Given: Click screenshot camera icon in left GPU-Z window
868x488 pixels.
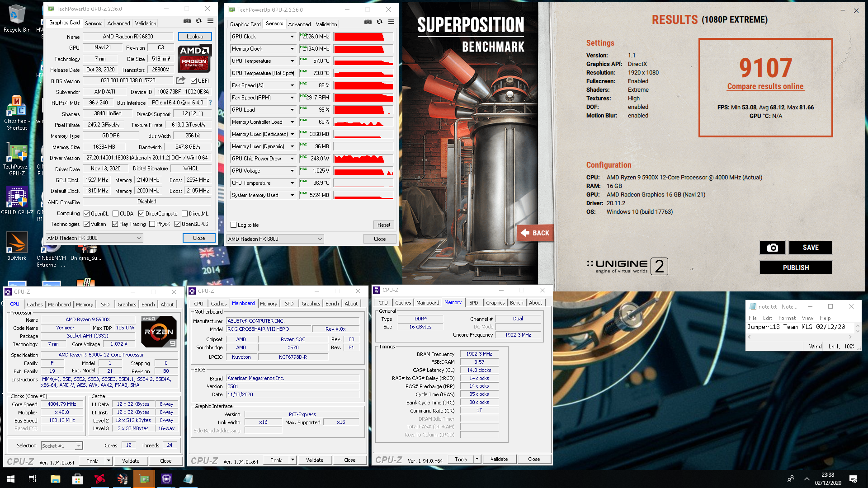Looking at the screenshot, I should tap(187, 21).
